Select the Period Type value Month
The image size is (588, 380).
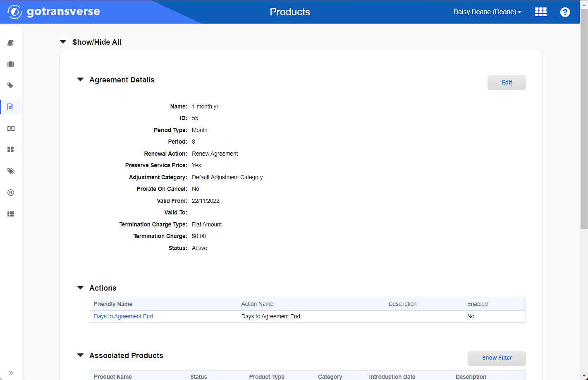[x=200, y=130]
